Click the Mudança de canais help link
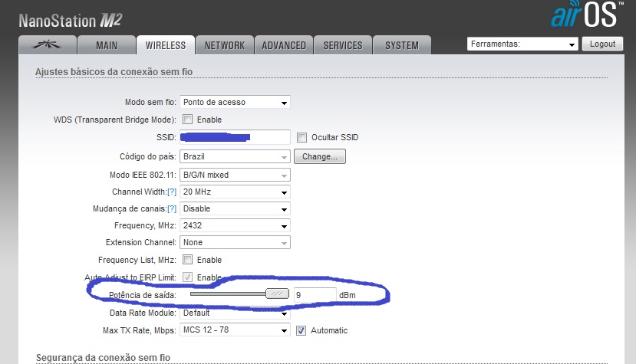 click(x=172, y=208)
